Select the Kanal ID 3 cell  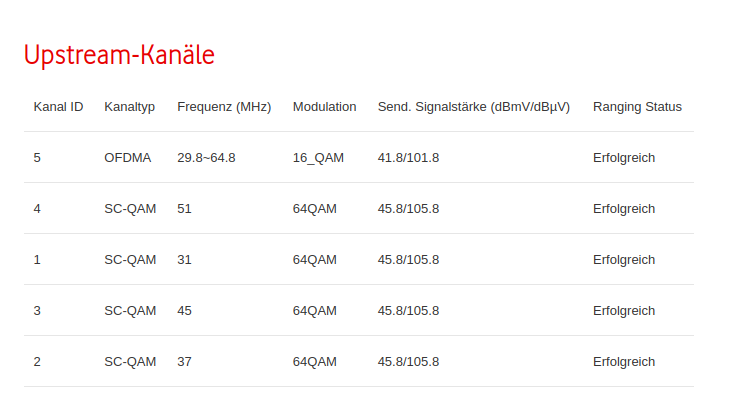pyautogui.click(x=37, y=311)
